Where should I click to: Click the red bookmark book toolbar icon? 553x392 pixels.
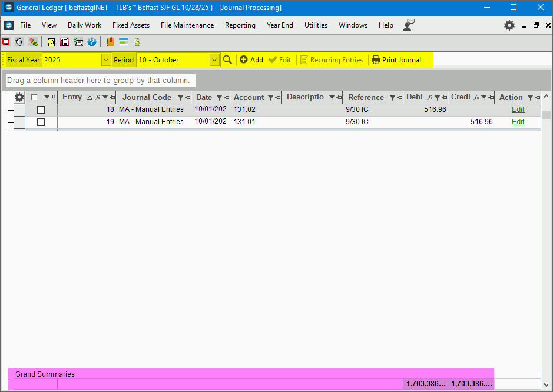pos(110,42)
